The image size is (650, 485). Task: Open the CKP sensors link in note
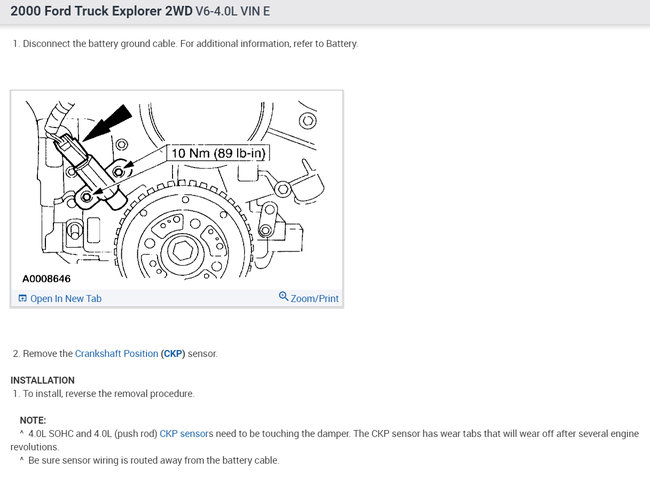point(186,434)
